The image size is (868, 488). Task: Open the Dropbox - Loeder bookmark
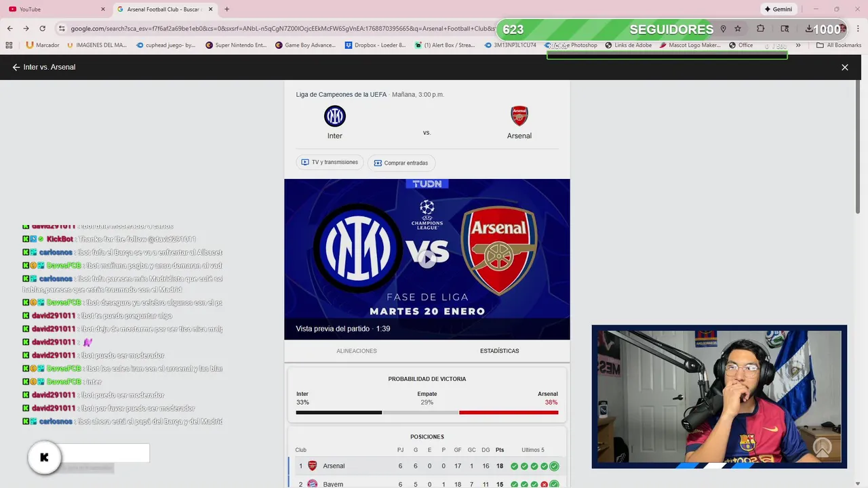click(x=376, y=45)
